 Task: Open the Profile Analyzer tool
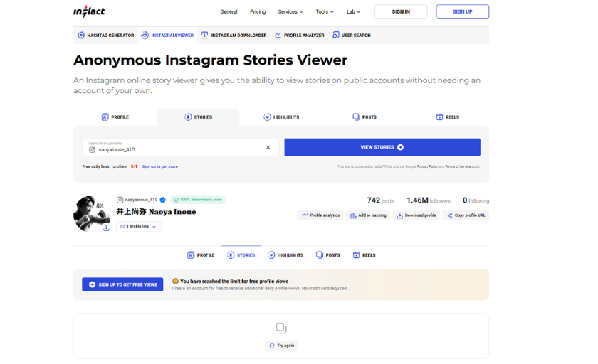point(300,36)
